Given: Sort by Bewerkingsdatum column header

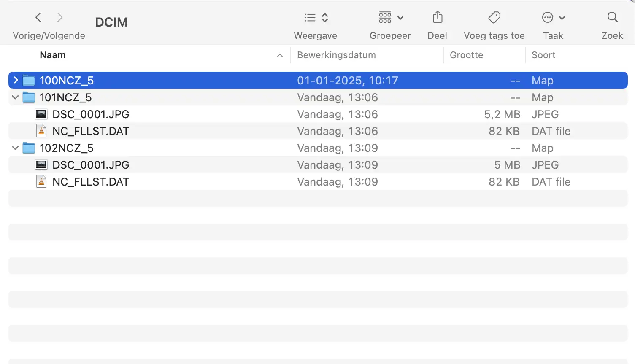Looking at the screenshot, I should coord(336,55).
